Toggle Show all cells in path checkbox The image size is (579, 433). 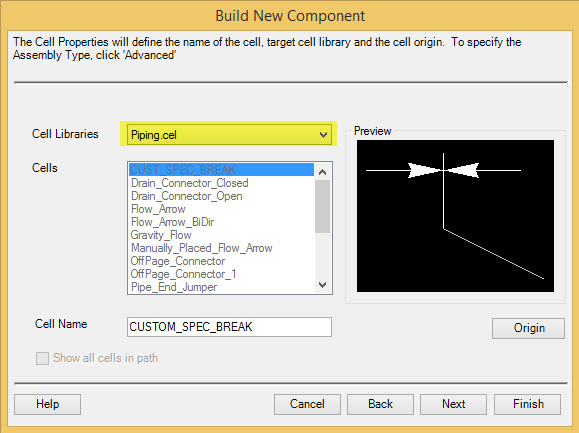42,358
